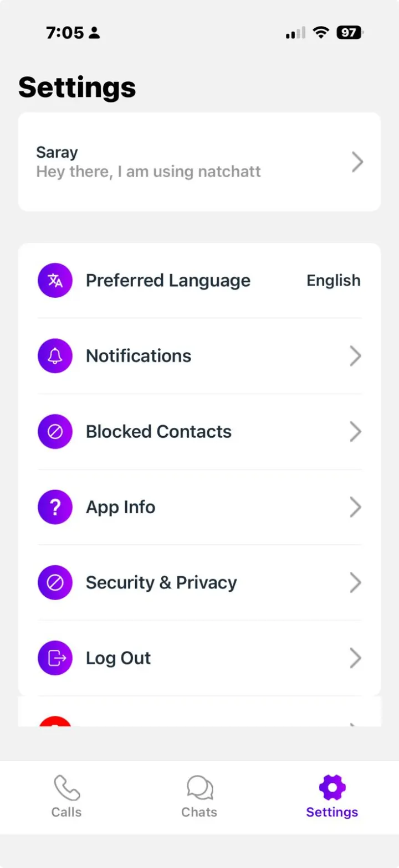The image size is (399, 868).
Task: Select the Log Out text
Action: 118,658
